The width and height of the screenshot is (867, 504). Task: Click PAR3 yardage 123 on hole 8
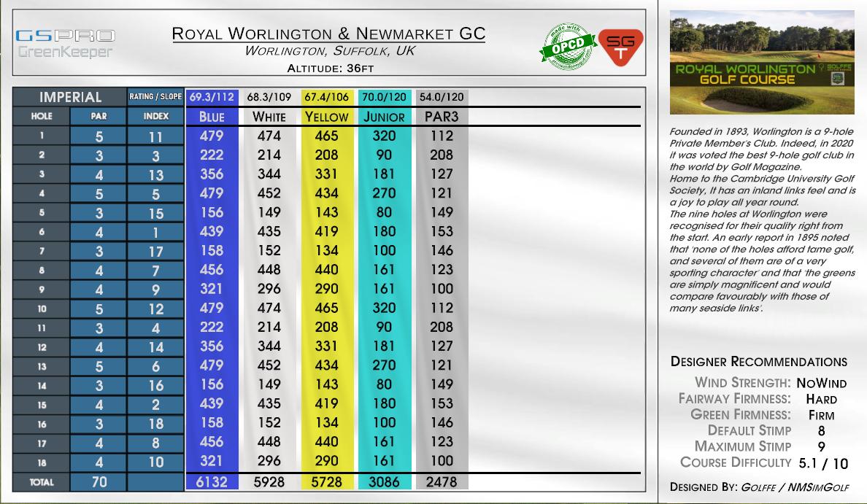point(442,270)
